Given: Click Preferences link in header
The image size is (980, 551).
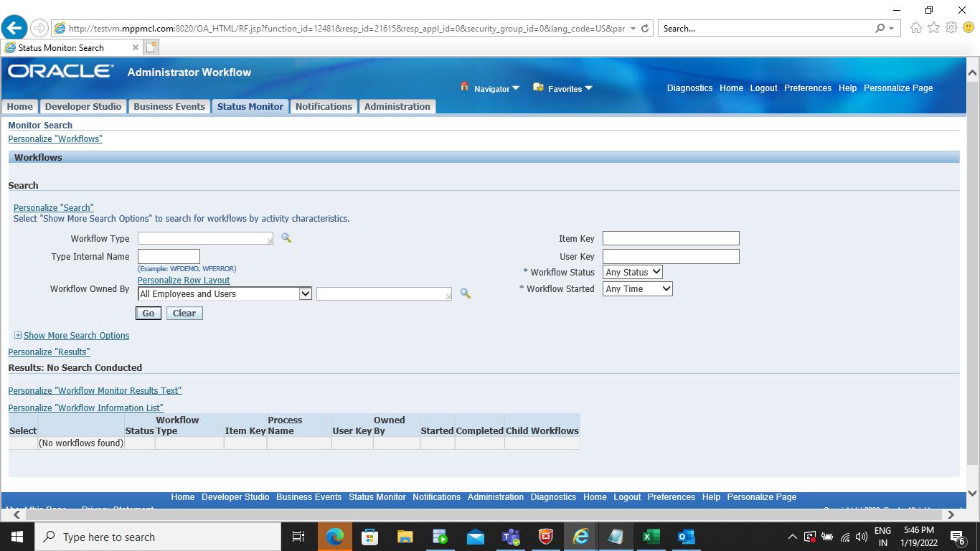Looking at the screenshot, I should [x=808, y=88].
